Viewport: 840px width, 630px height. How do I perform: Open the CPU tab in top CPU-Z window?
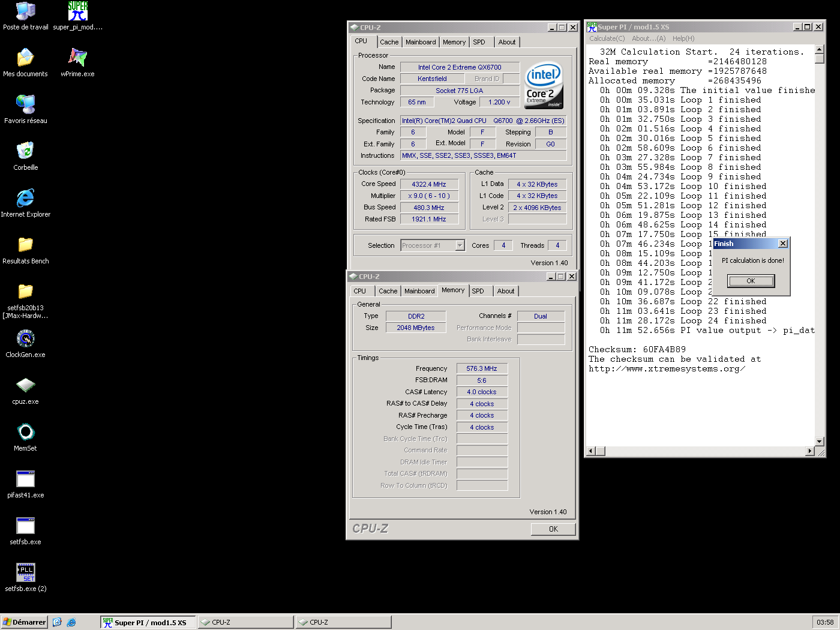361,41
